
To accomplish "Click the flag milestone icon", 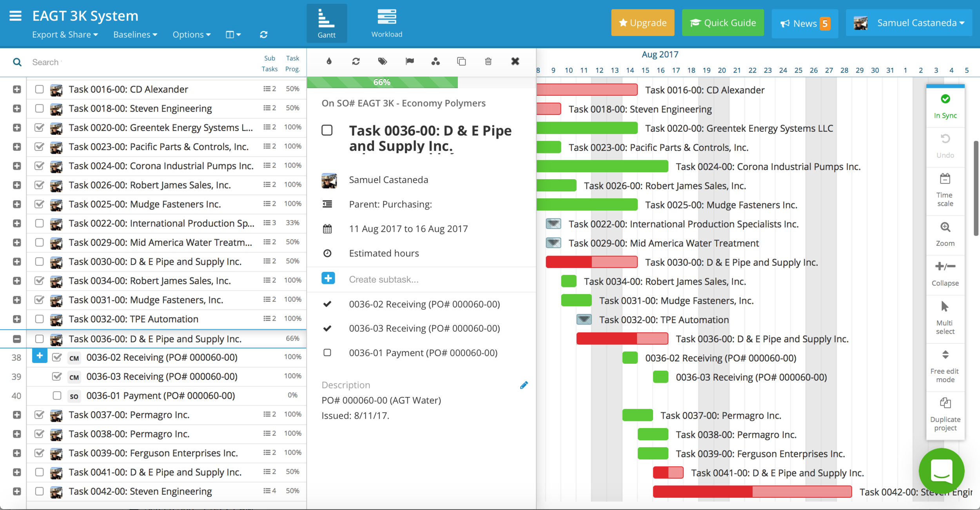I will click(410, 61).
